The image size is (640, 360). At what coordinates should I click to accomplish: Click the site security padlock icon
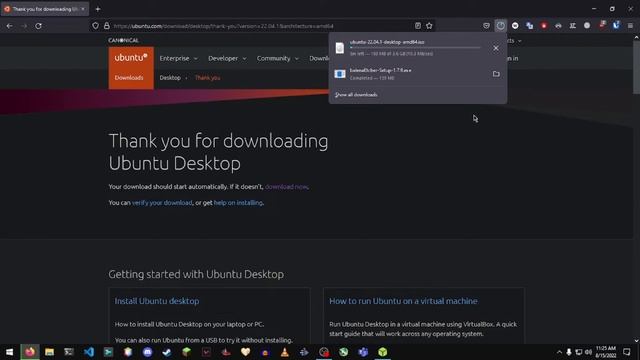107,26
